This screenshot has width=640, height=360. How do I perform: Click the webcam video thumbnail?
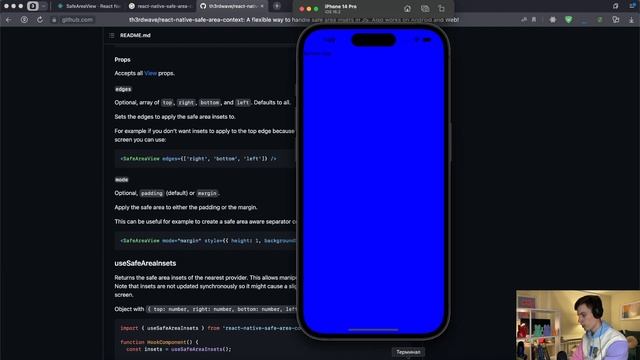pos(578,325)
